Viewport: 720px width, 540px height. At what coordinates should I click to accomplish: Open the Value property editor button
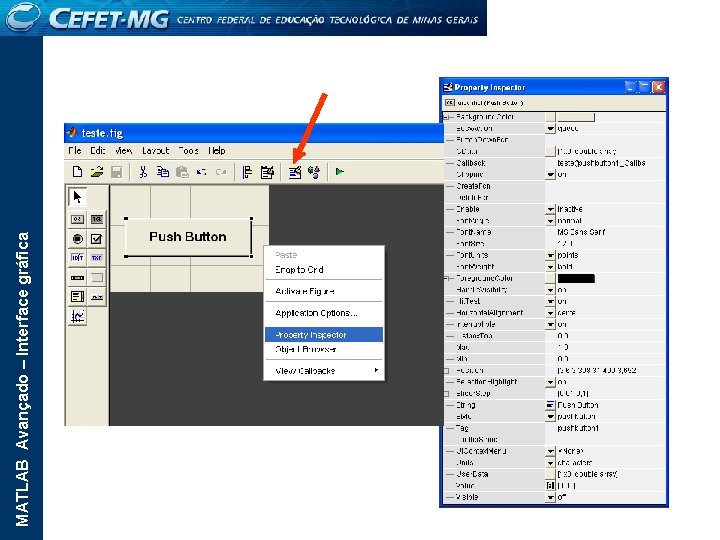[550, 486]
